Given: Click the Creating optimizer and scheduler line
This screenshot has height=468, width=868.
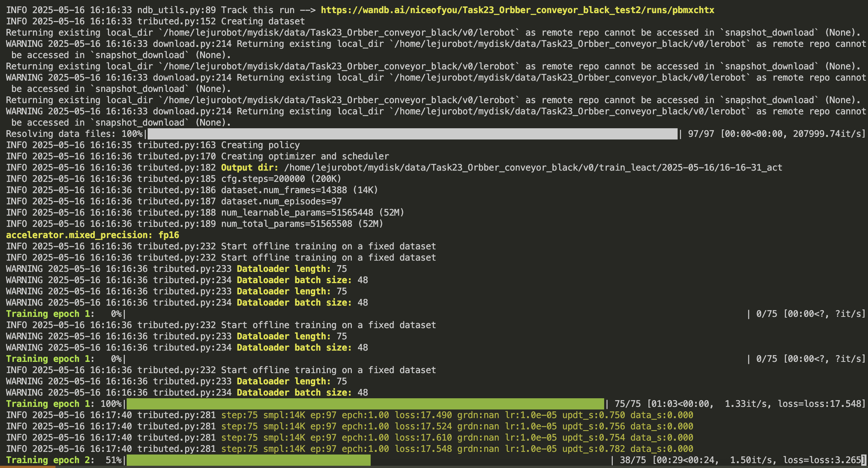Looking at the screenshot, I should (305, 156).
